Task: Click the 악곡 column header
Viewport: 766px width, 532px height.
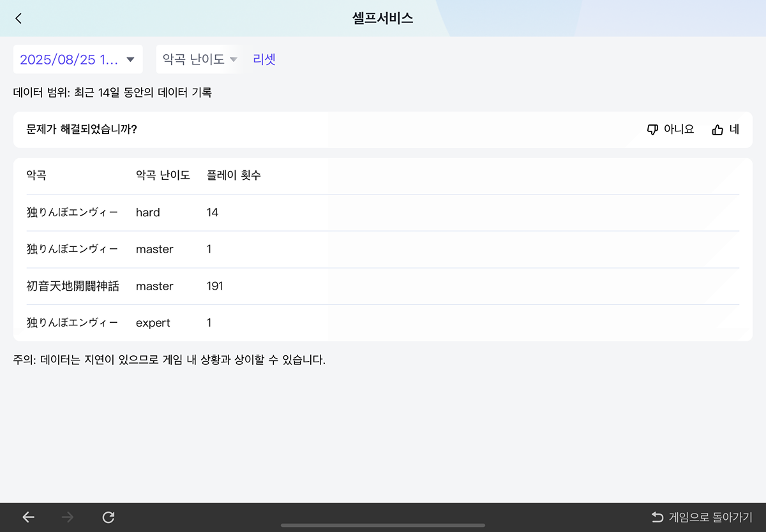Action: point(36,175)
